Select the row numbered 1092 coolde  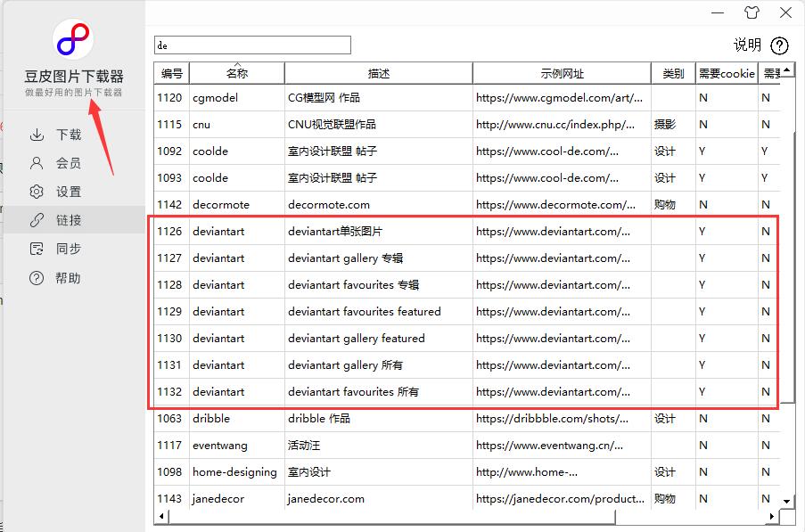click(x=467, y=151)
